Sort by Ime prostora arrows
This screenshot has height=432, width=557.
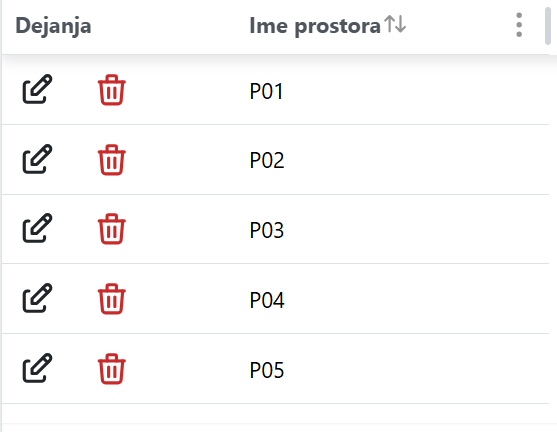click(x=395, y=24)
